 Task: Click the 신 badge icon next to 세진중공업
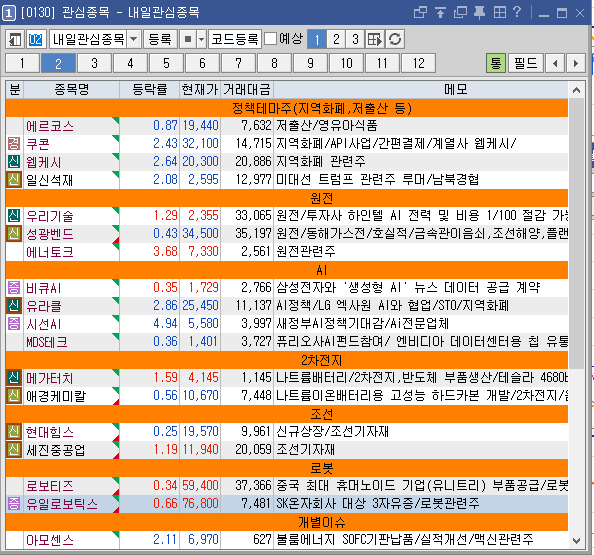pyautogui.click(x=14, y=450)
